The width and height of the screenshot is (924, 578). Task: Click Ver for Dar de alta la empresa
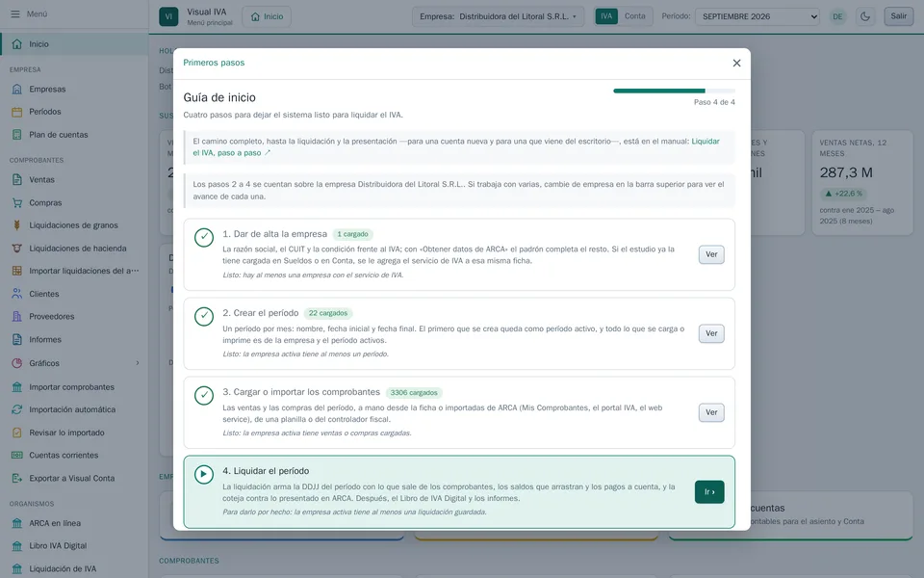711,254
